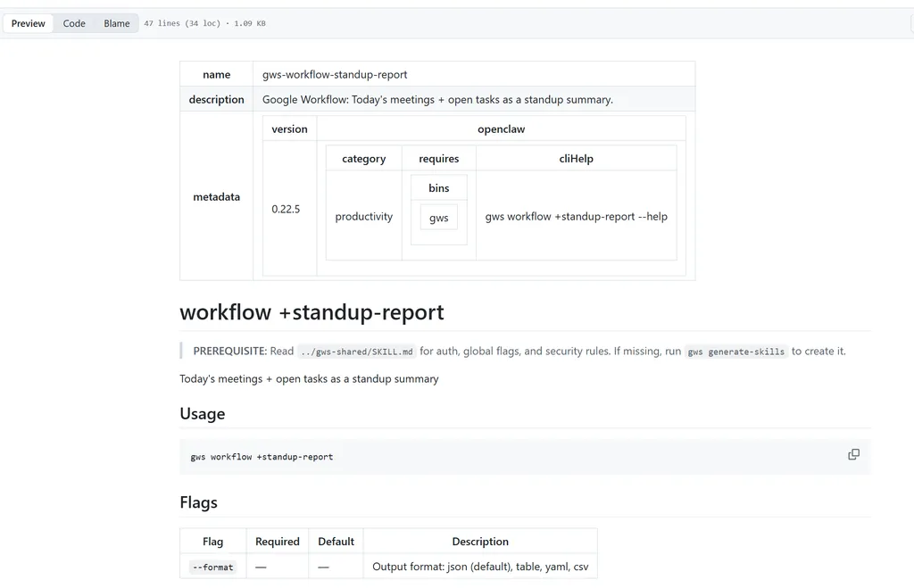Click the 'Usage' section heading
The height and width of the screenshot is (588, 914).
(x=203, y=414)
